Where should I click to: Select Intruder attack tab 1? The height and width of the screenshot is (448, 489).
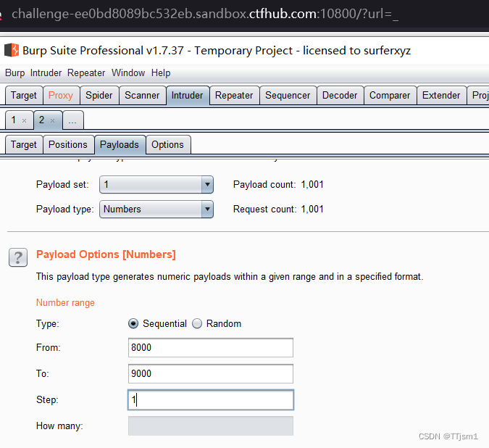click(14, 120)
